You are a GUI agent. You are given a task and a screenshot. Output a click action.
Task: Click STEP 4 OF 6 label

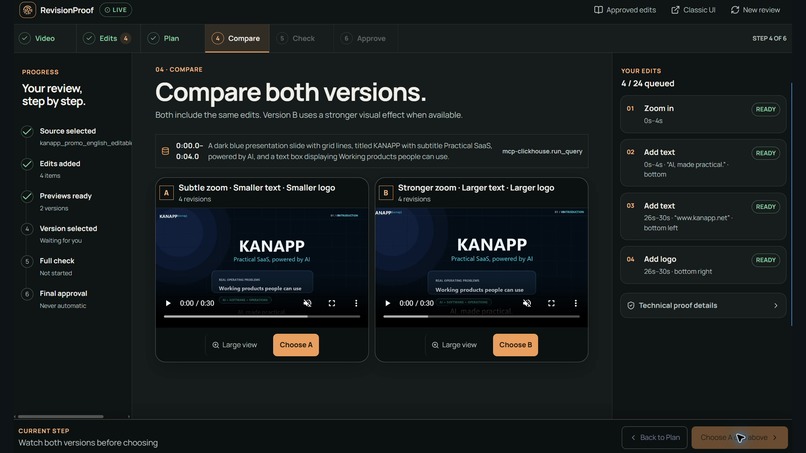769,39
